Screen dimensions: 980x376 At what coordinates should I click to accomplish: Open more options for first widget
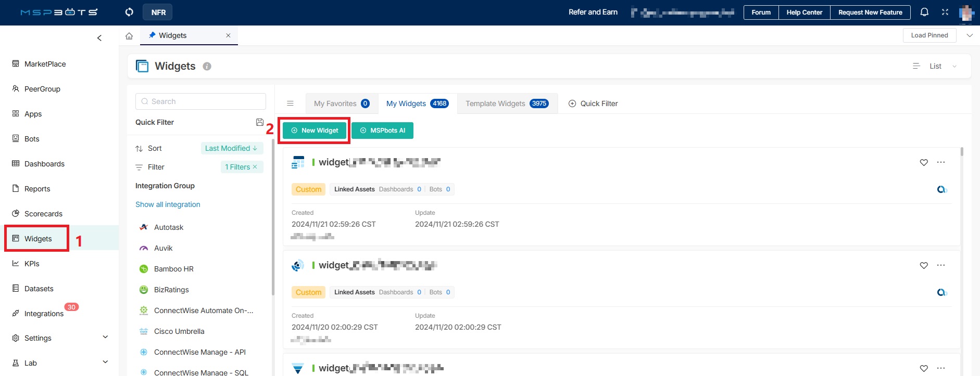point(940,162)
